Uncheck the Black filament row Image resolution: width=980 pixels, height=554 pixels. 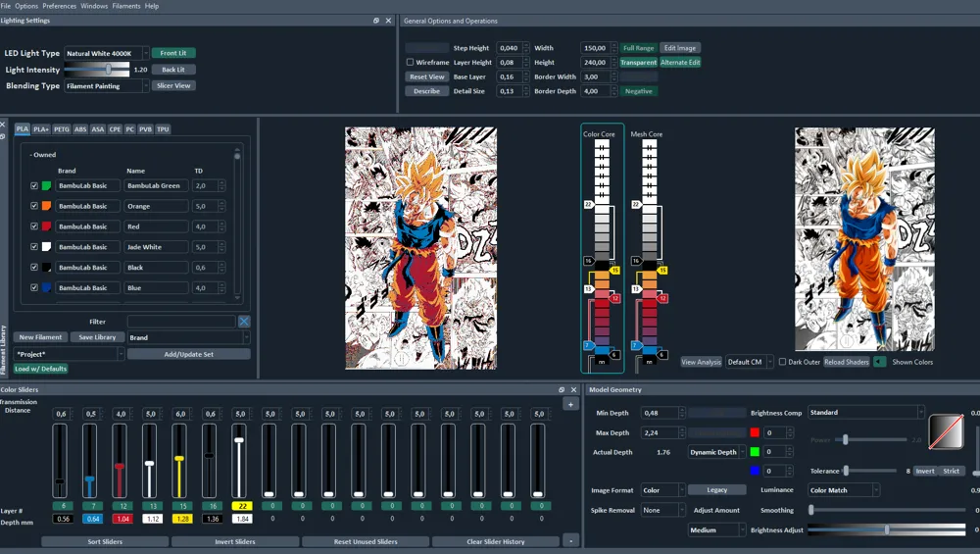pos(34,267)
